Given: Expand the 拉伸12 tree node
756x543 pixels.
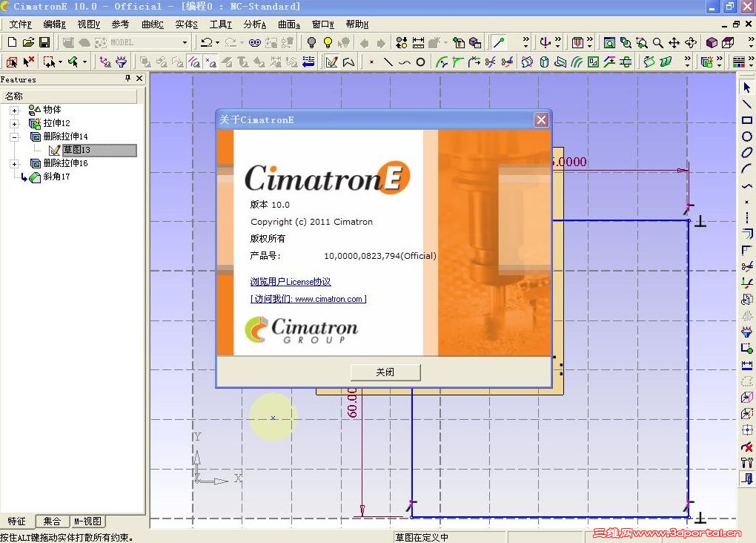Looking at the screenshot, I should coord(15,124).
